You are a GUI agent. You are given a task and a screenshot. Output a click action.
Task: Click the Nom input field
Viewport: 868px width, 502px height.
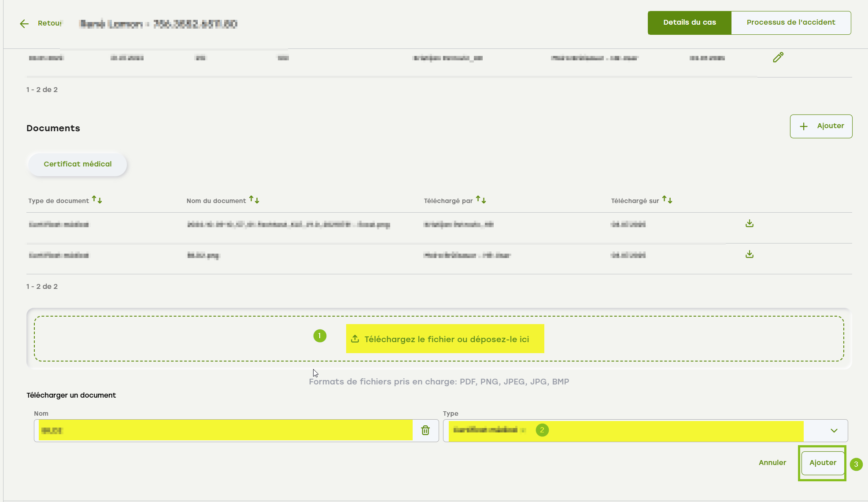click(x=225, y=431)
